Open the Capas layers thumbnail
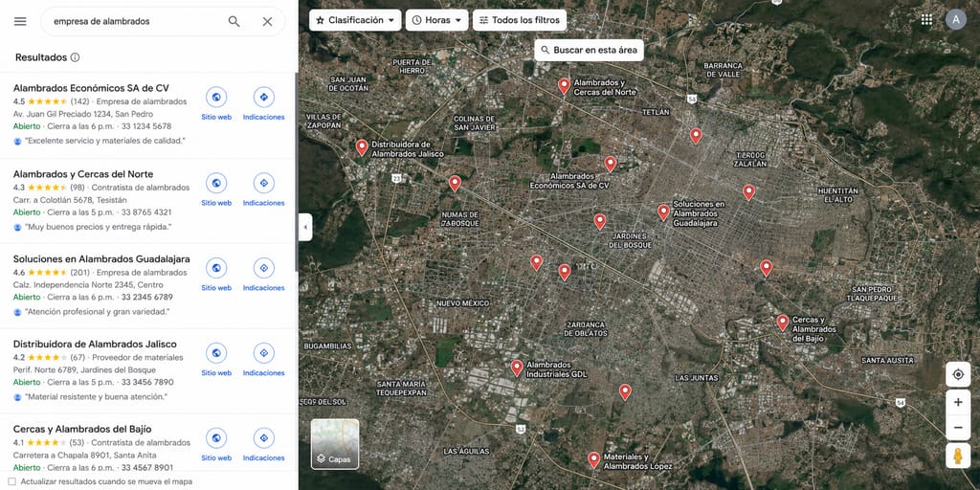The height and width of the screenshot is (490, 980). 335,444
